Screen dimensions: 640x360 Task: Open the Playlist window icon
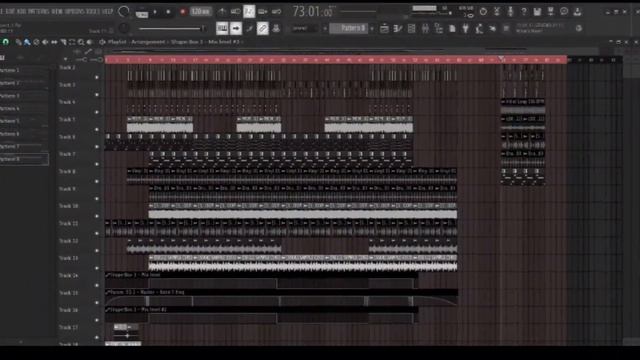click(x=384, y=28)
